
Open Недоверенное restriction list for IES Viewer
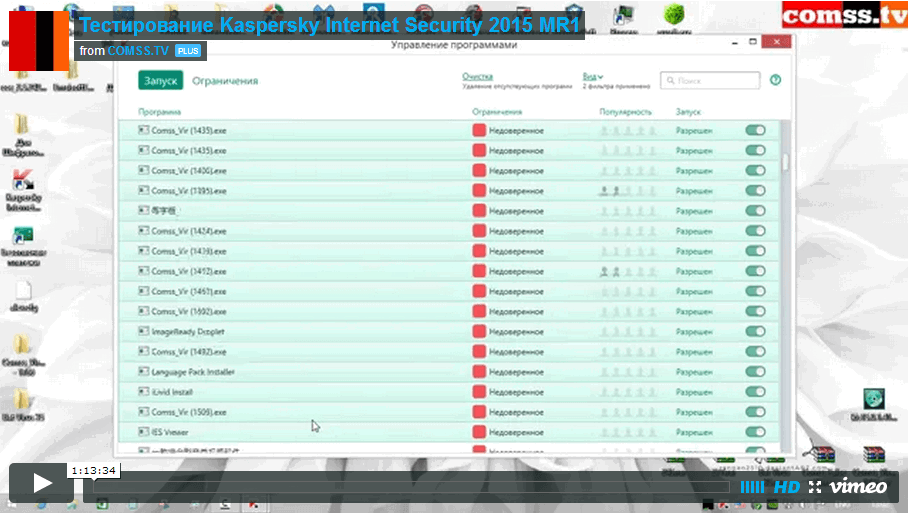coord(516,432)
